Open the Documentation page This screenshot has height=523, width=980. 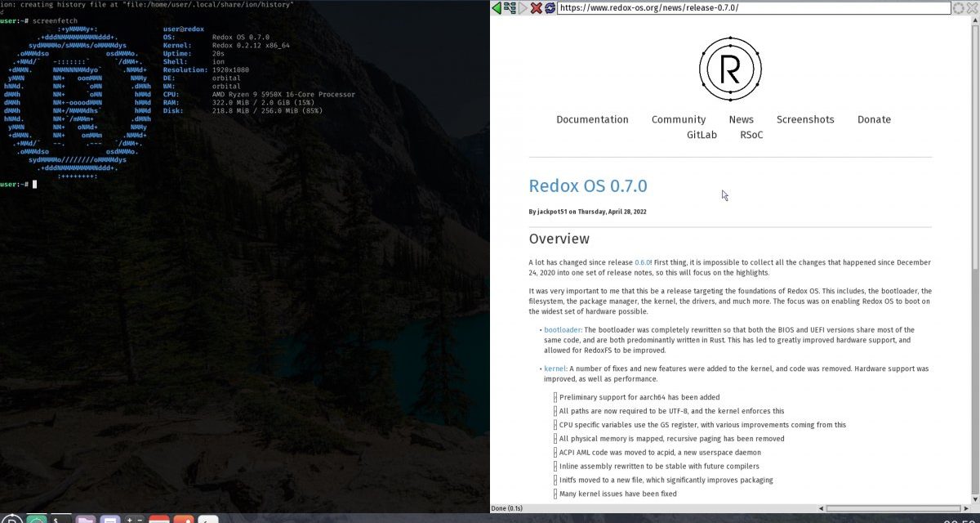(x=592, y=119)
